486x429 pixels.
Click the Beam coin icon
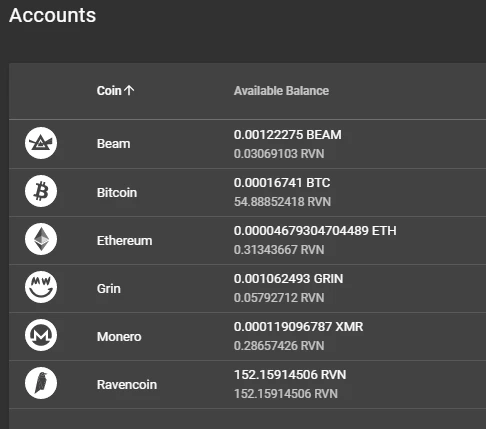pos(41,143)
